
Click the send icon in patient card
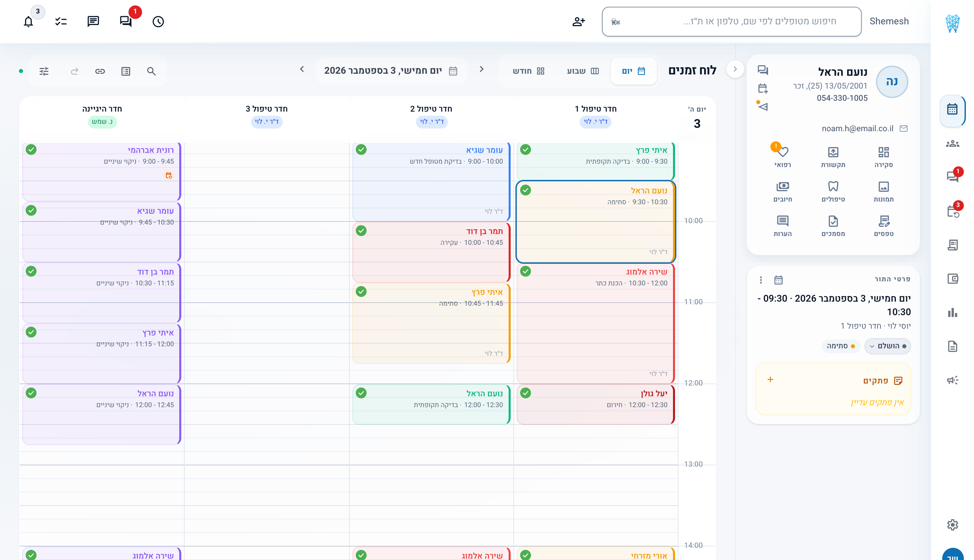coord(763,107)
